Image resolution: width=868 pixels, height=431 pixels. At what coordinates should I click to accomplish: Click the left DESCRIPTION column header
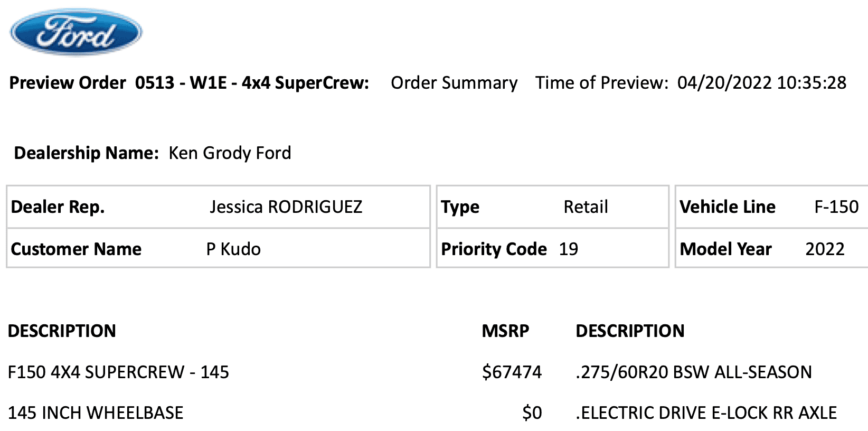pos(62,331)
